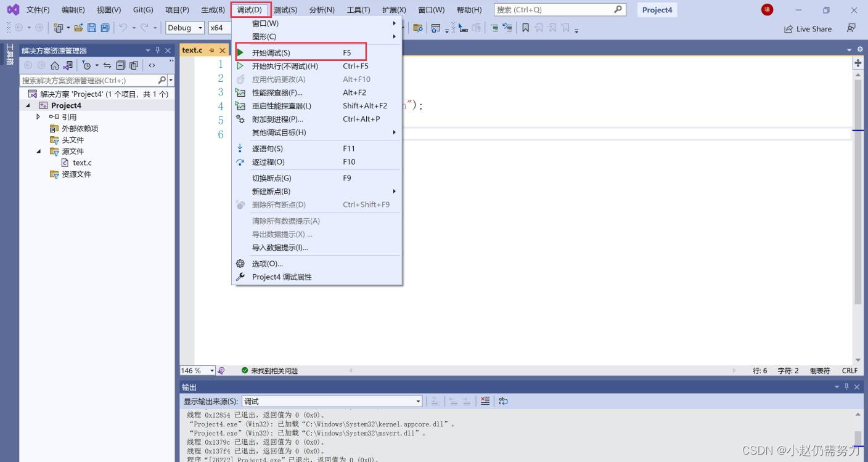This screenshot has width=868, height=462.
Task: Choose 逐语句(S) step into
Action: (x=317, y=148)
